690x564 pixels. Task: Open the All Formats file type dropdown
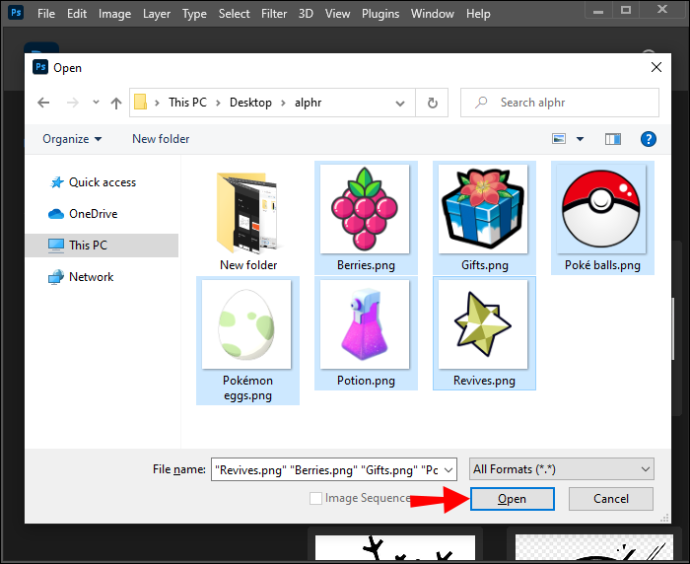[x=562, y=469]
